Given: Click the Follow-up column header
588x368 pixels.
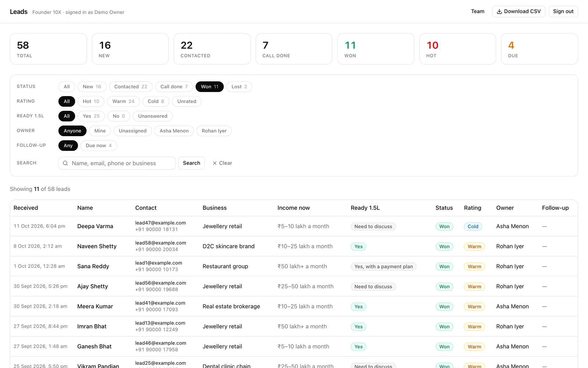Looking at the screenshot, I should click(555, 208).
